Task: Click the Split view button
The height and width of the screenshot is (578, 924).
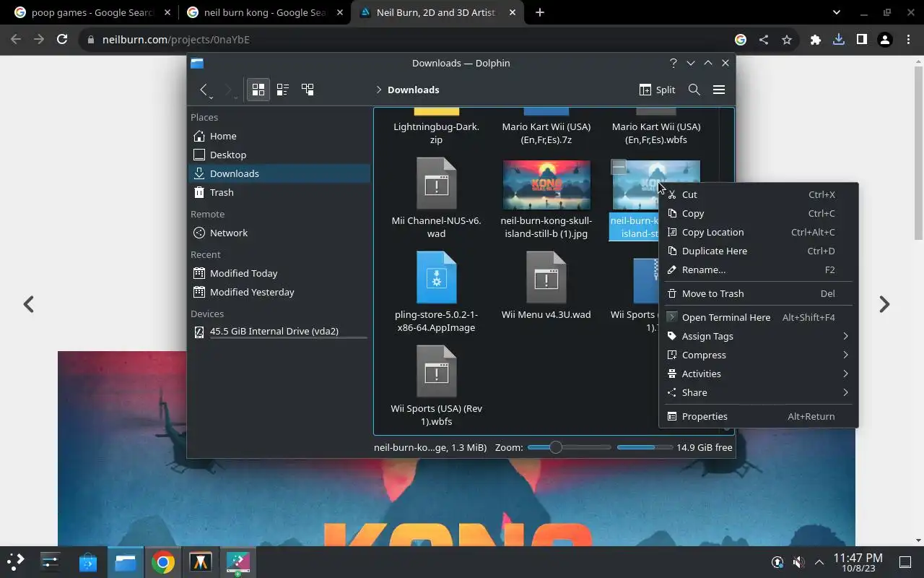Action: coord(657,90)
